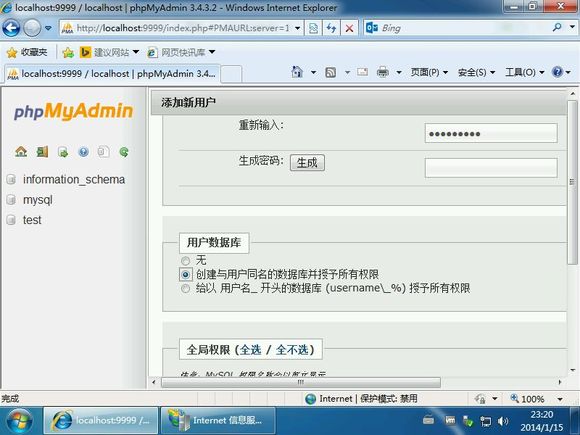Click the RSS feeds icon
Screen dimensions: 580x435
330,72
